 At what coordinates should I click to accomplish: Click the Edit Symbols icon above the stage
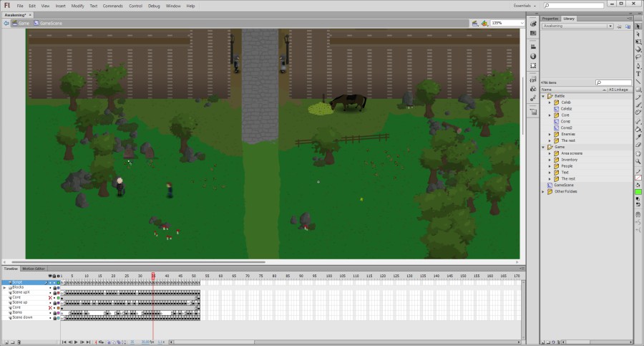484,23
